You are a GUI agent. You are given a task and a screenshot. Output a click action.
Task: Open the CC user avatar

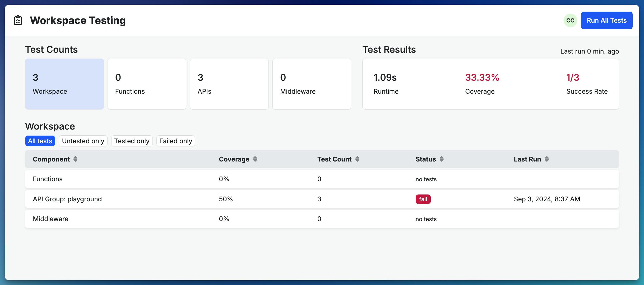point(570,20)
